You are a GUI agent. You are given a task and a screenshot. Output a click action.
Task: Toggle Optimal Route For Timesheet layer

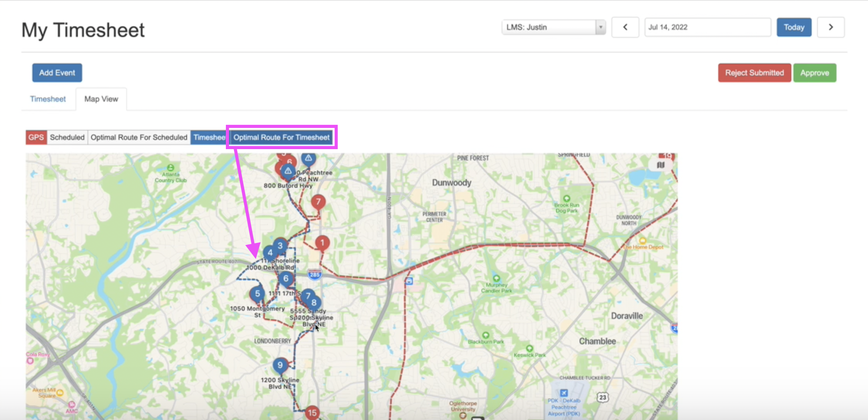coord(281,137)
